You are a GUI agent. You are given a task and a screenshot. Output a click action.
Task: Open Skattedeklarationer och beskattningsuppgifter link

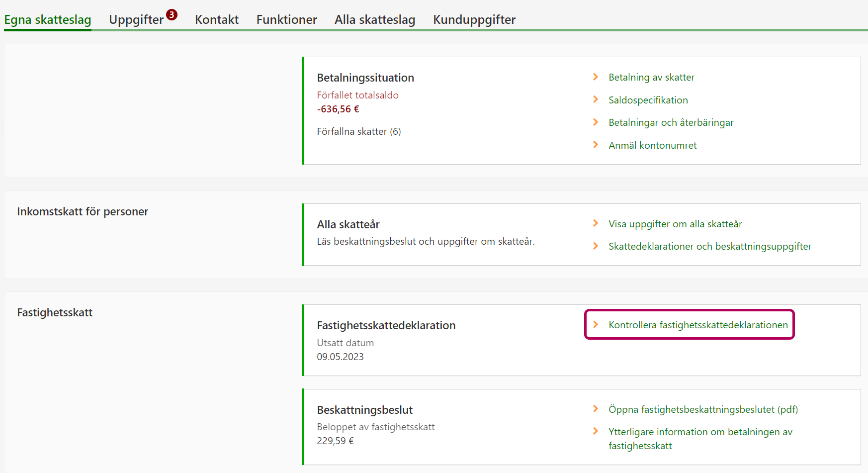click(x=709, y=246)
